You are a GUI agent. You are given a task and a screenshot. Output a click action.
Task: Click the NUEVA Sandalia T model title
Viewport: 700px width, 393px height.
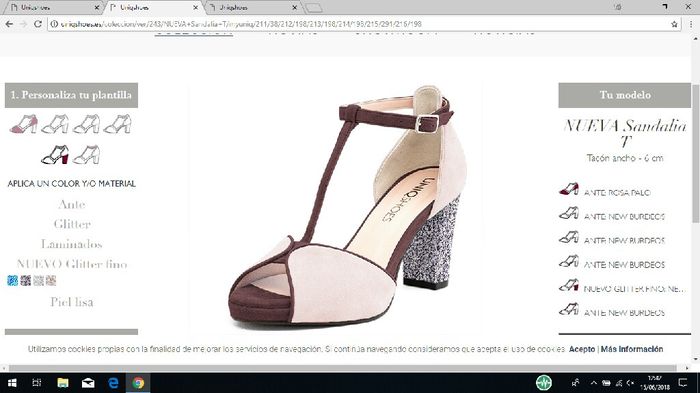coord(625,133)
